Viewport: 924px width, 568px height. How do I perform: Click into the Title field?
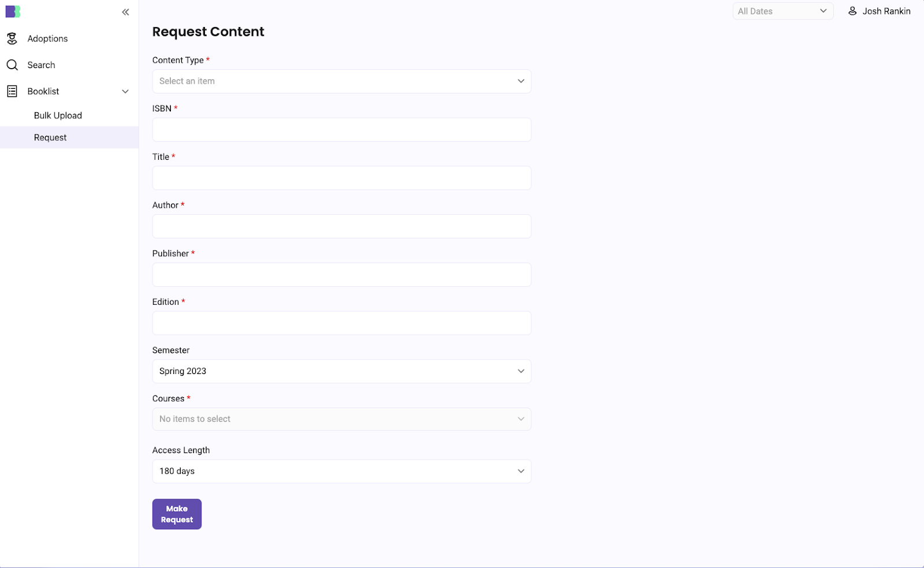pyautogui.click(x=341, y=178)
